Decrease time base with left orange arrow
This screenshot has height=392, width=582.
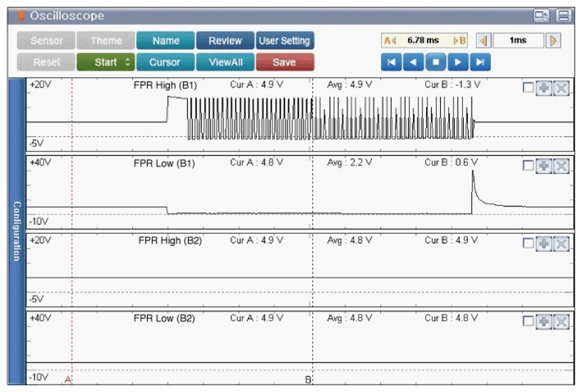(484, 41)
